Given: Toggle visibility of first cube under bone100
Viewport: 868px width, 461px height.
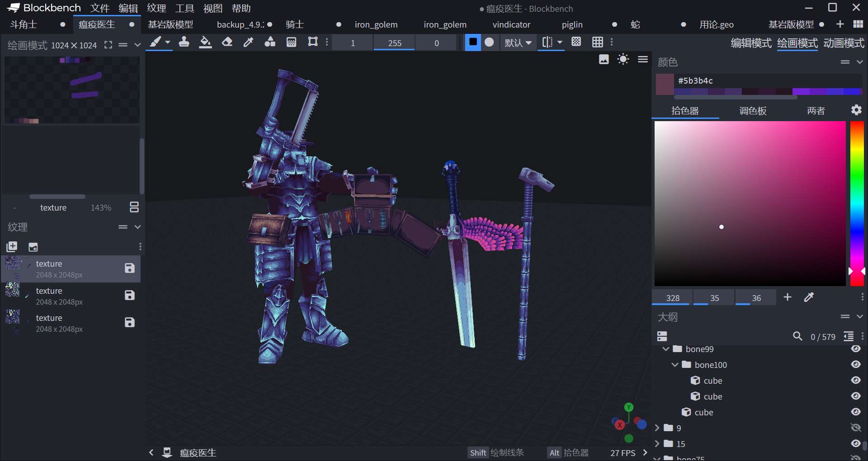Looking at the screenshot, I should click(x=856, y=380).
